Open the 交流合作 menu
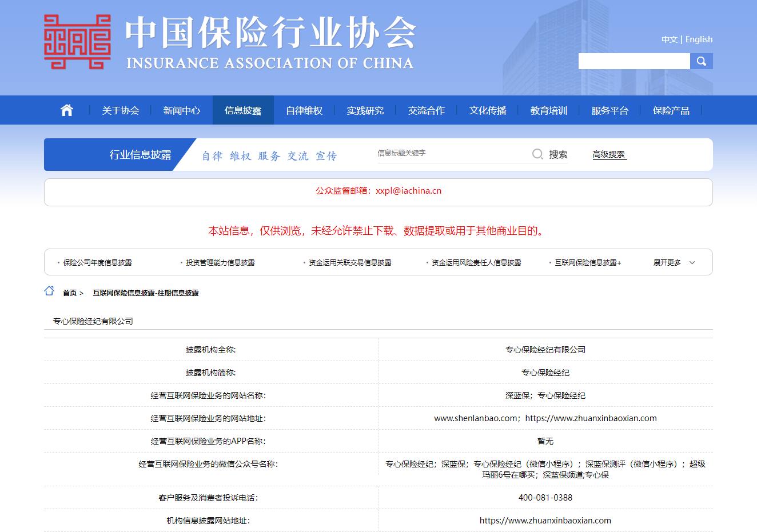 point(426,110)
